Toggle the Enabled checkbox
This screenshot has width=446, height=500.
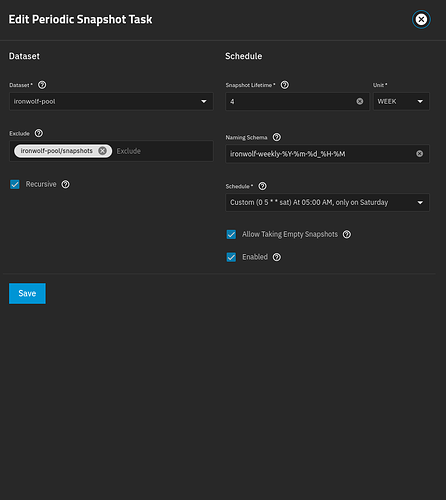[x=231, y=257]
